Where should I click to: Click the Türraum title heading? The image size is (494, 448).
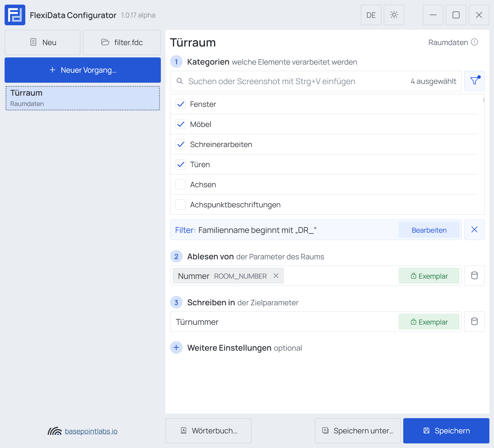coord(193,43)
